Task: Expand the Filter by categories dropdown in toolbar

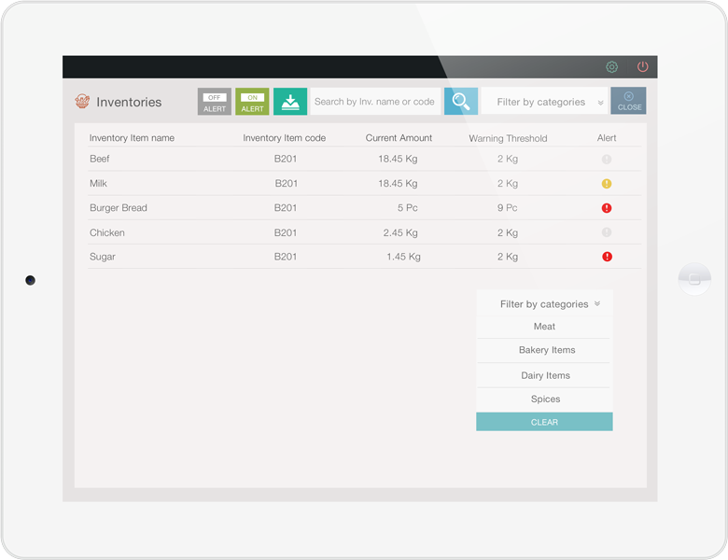Action: 544,102
